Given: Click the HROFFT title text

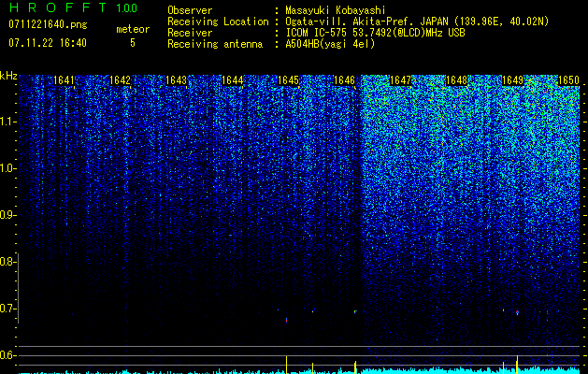Looking at the screenshot, I should pos(59,7).
